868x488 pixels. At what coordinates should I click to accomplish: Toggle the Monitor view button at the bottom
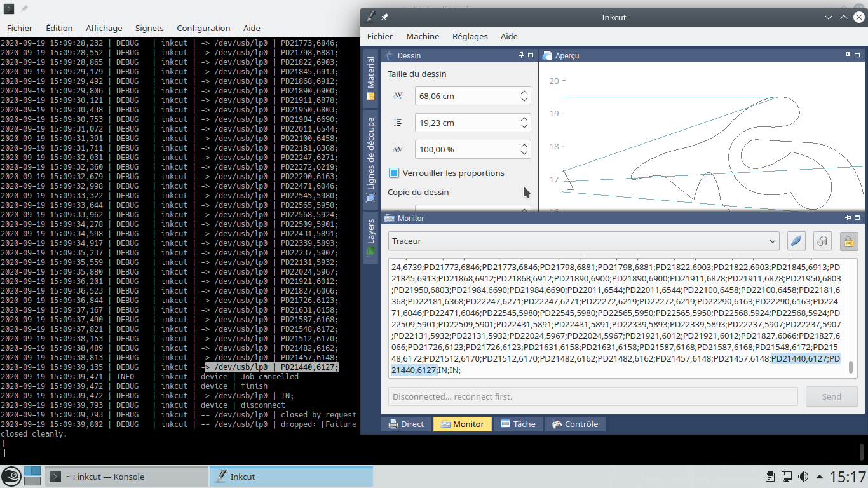(x=462, y=423)
